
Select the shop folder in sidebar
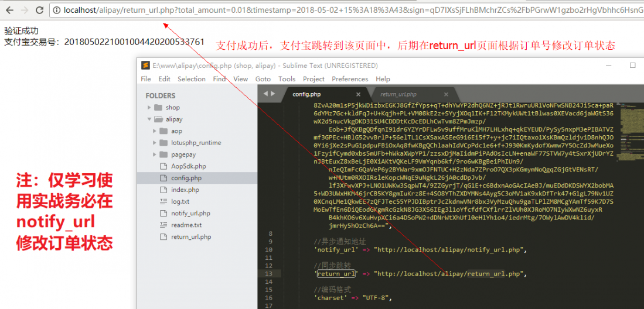[x=173, y=108]
